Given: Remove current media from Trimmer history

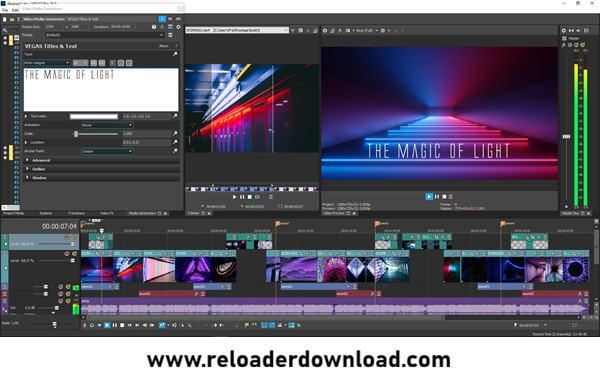Looking at the screenshot, I should click(x=308, y=31).
